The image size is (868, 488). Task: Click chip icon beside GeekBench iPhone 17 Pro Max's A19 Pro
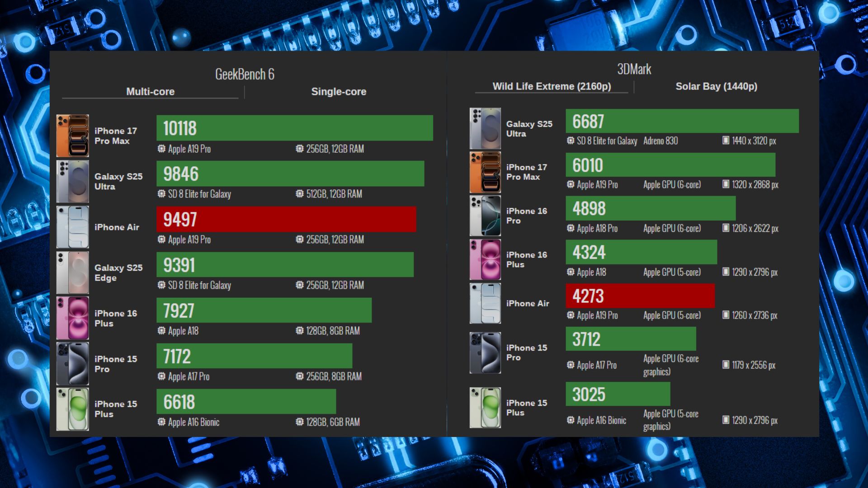161,149
